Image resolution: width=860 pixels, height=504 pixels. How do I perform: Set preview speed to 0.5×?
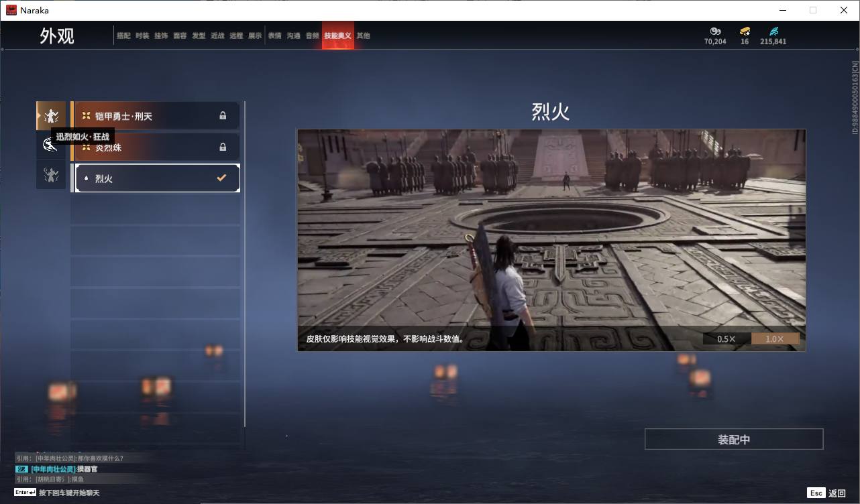point(727,338)
